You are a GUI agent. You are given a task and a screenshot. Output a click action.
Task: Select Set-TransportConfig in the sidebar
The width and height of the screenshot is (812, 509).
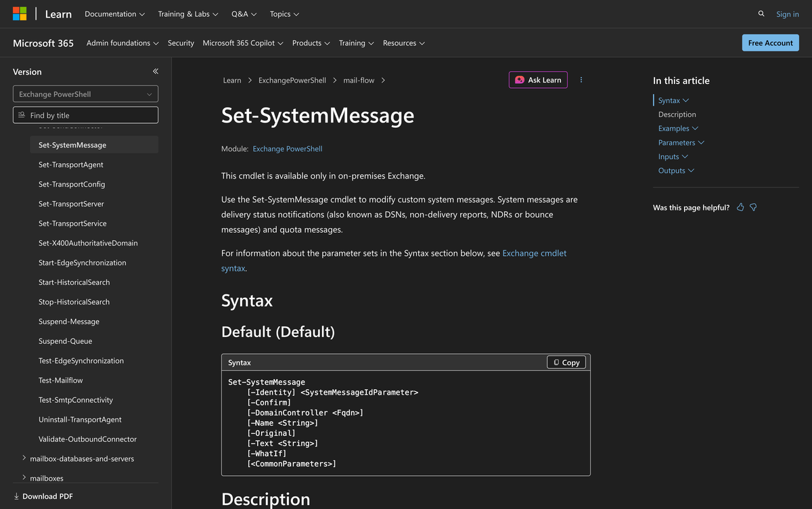[72, 184]
